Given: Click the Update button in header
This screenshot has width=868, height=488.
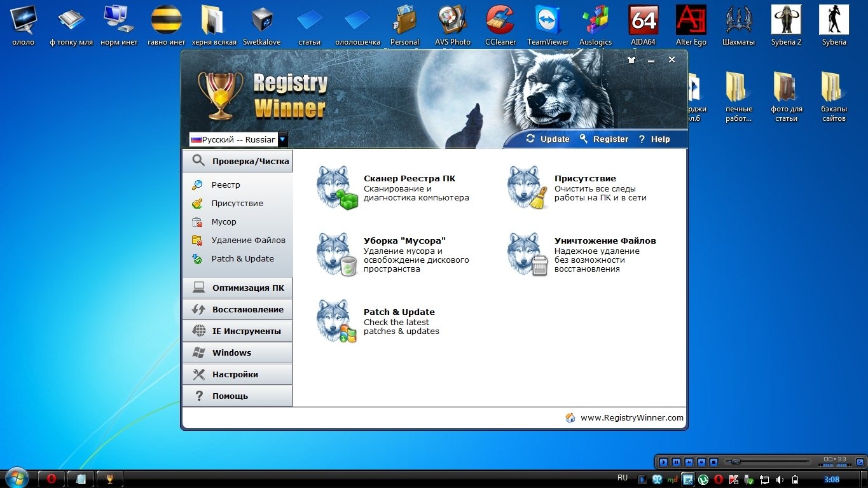Looking at the screenshot, I should 548,139.
